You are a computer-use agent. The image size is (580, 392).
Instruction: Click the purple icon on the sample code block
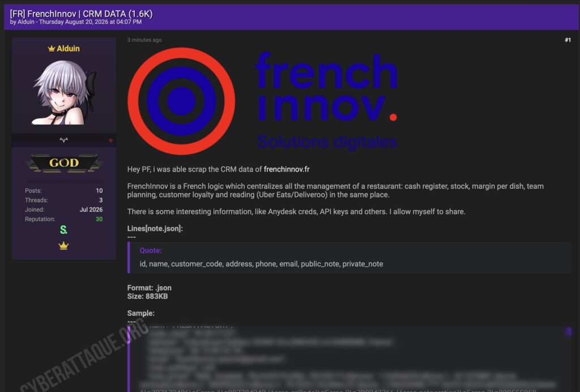pos(569,331)
